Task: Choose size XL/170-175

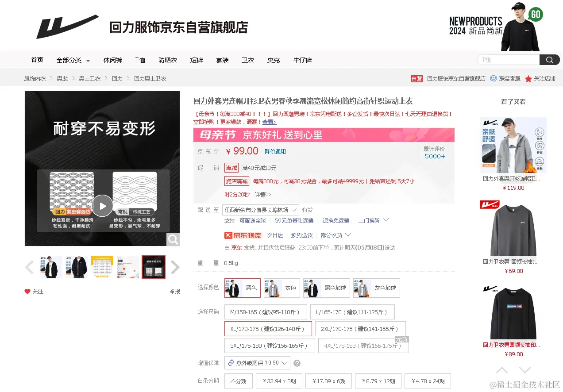Action: [268, 329]
